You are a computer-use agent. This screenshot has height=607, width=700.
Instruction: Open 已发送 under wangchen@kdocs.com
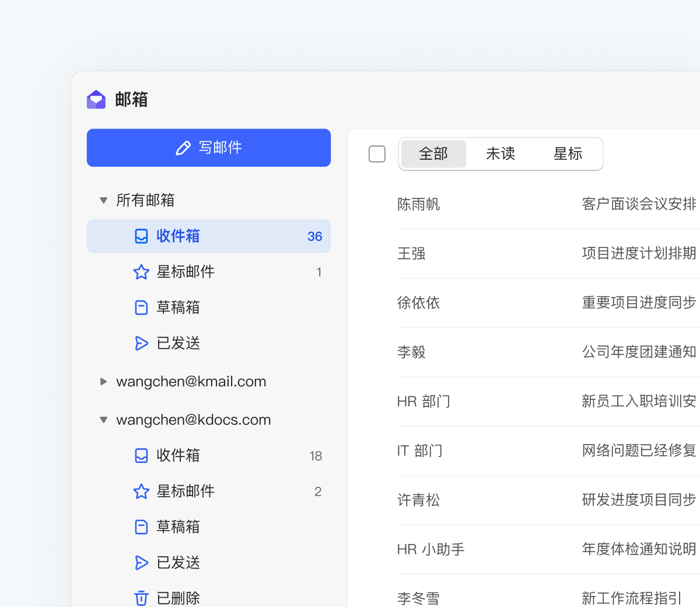[209, 563]
